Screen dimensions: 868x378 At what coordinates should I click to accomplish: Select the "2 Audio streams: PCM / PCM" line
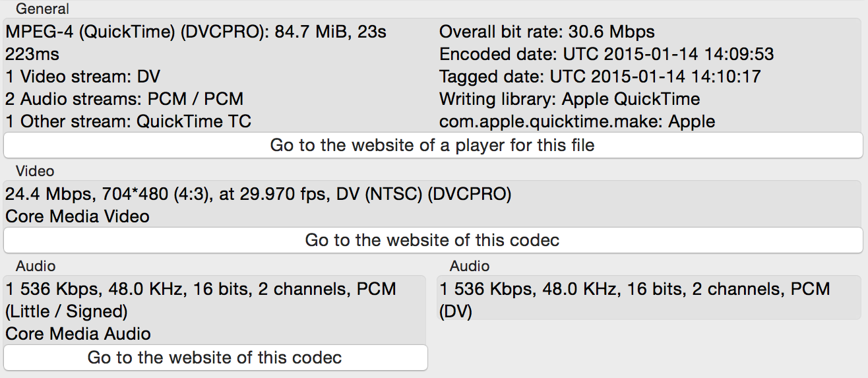click(x=125, y=99)
